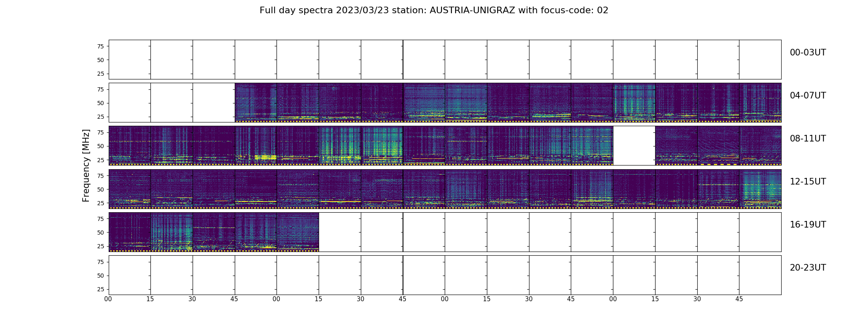This screenshot has width=868, height=331.
Task: Open first data spectrogram in 04-07UT row
Action: coord(256,103)
